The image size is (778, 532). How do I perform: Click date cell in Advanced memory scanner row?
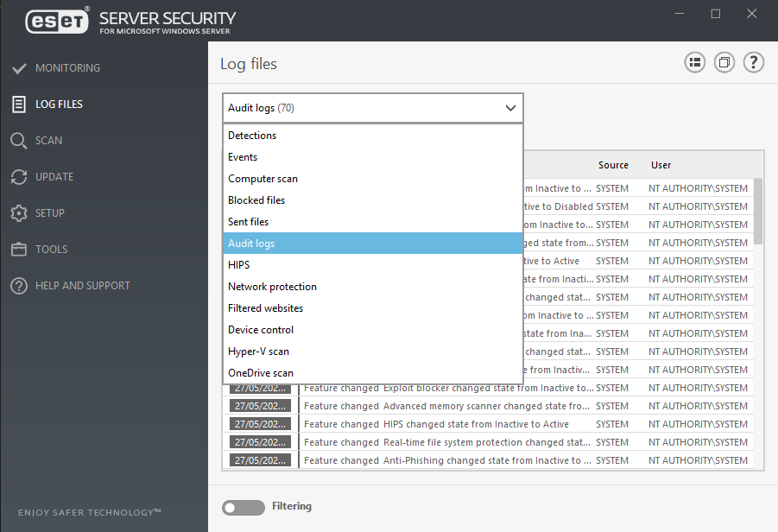(x=260, y=406)
